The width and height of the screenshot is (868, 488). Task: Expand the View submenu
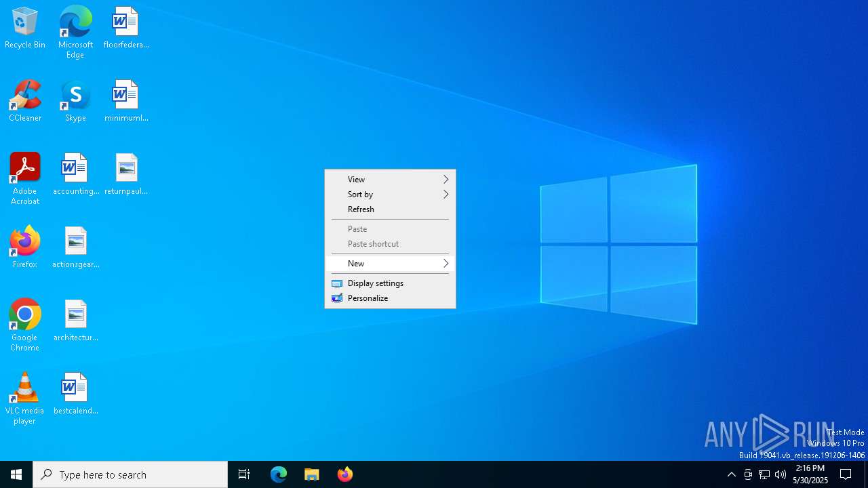tap(390, 180)
